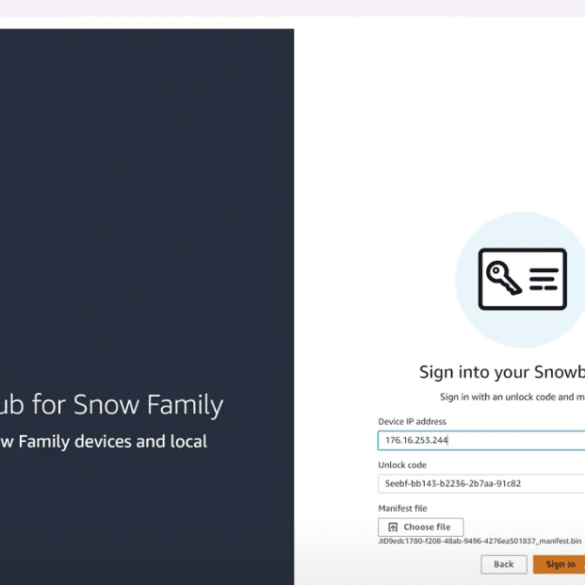Click the key card sign-in illustration
585x585 pixels.
pyautogui.click(x=522, y=279)
